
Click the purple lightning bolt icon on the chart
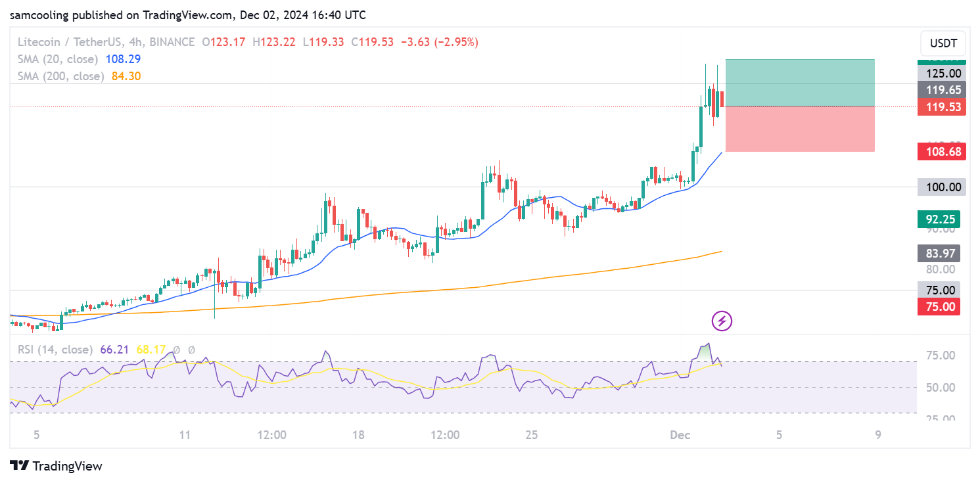[722, 321]
